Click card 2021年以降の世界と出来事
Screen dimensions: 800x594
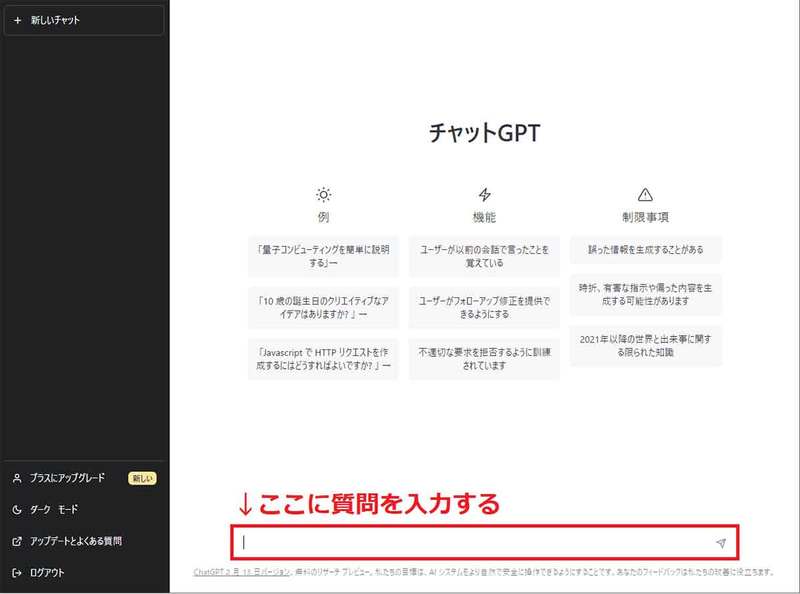[645, 345]
